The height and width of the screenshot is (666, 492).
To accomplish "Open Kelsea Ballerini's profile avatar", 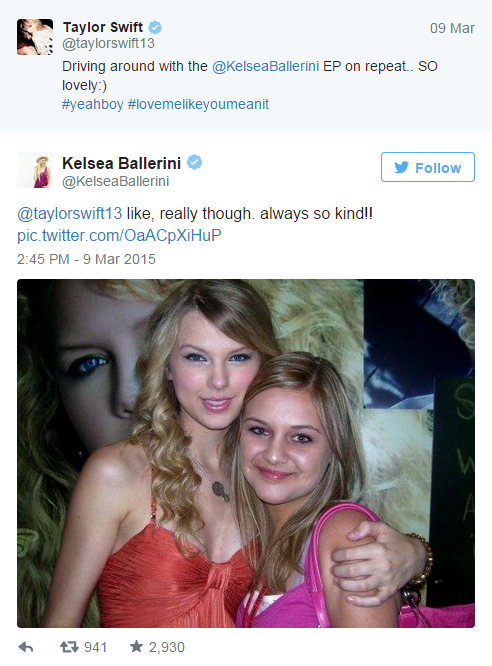I will (x=35, y=170).
